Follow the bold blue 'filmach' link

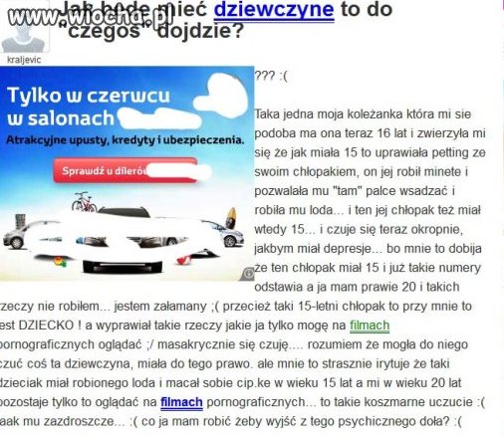click(x=181, y=402)
